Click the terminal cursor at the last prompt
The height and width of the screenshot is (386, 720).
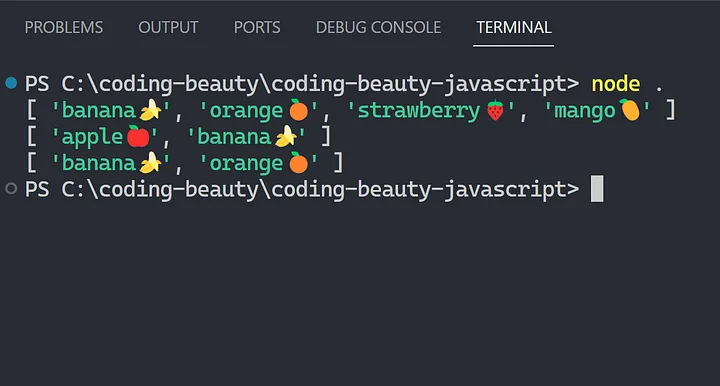[x=597, y=189]
